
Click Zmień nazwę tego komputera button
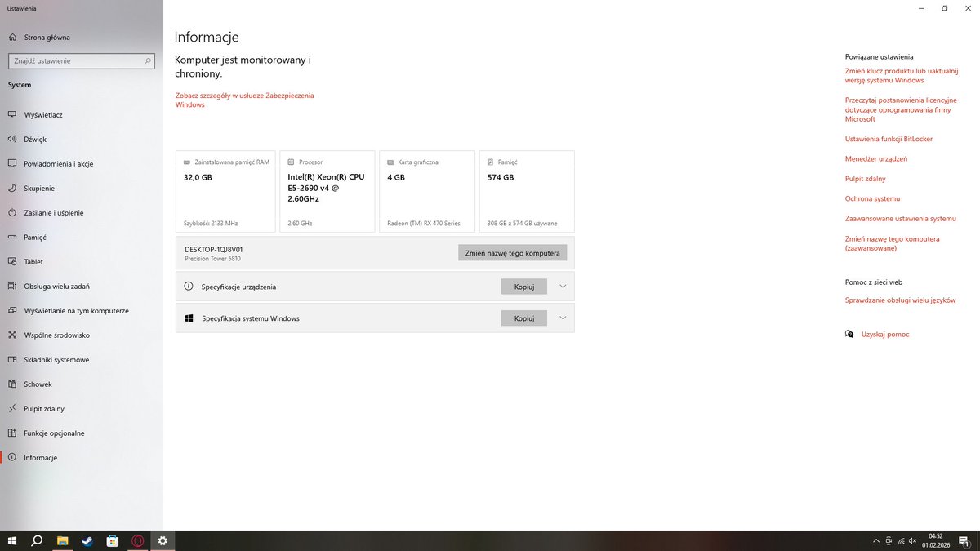click(x=512, y=253)
